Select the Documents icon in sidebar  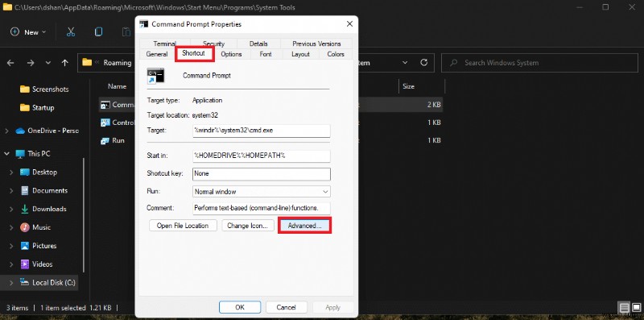pyautogui.click(x=25, y=190)
